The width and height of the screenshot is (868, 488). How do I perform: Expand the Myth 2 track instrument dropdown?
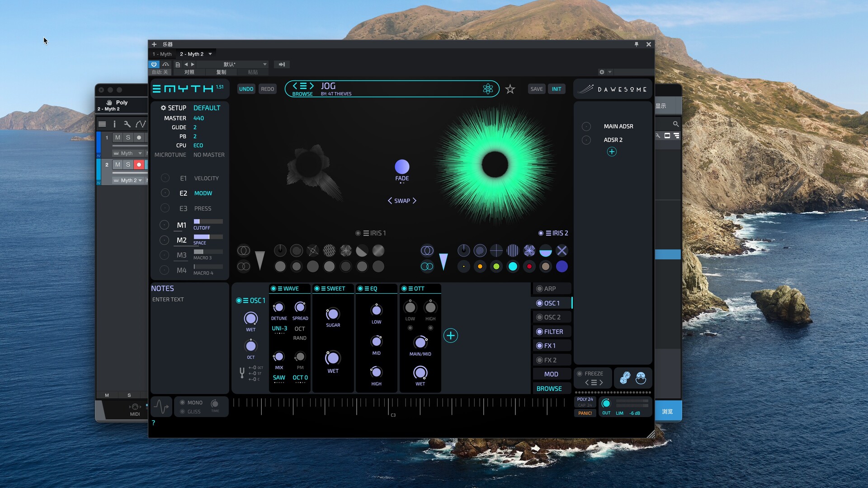pyautogui.click(x=140, y=180)
